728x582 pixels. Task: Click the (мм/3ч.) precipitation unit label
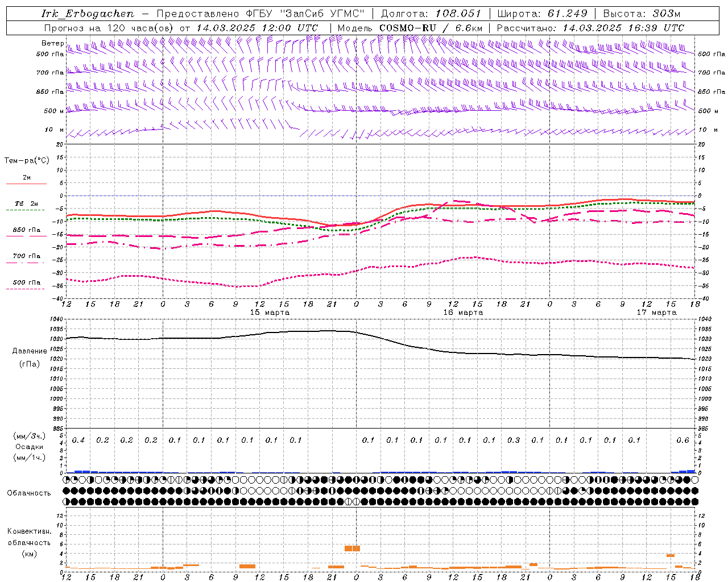tap(30, 436)
